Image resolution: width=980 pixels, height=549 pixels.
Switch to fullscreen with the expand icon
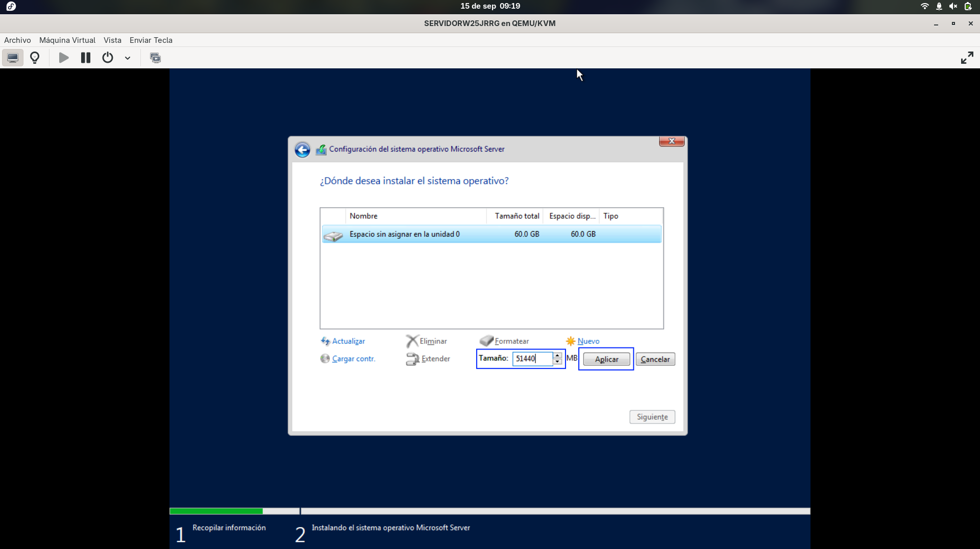click(967, 58)
